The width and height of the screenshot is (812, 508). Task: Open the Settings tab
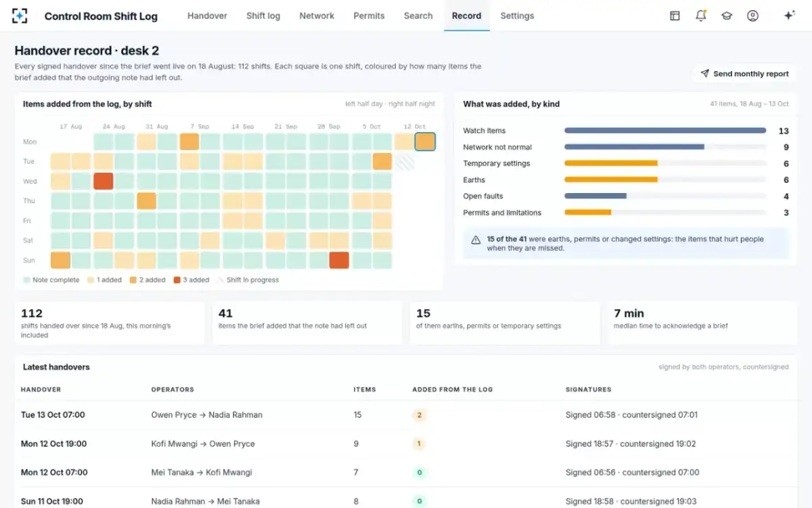coord(517,16)
